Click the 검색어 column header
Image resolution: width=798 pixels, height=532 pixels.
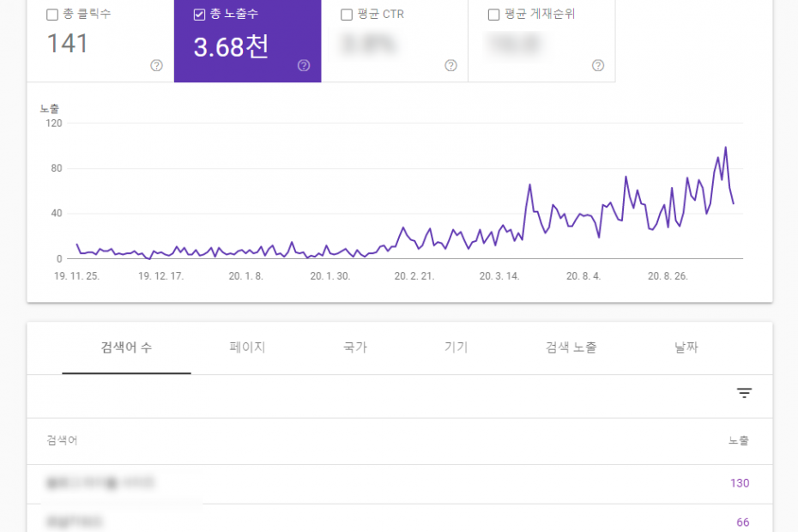[x=62, y=440]
